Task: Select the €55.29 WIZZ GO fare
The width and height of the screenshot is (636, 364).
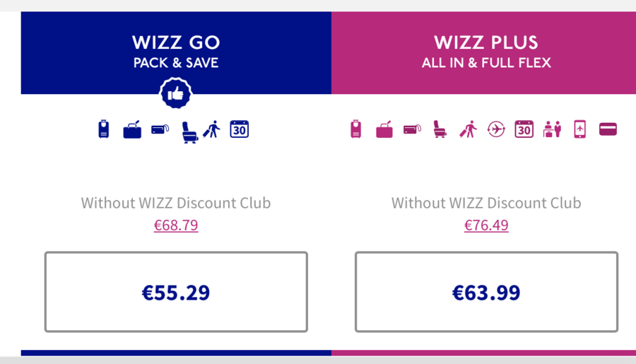Action: [x=176, y=292]
